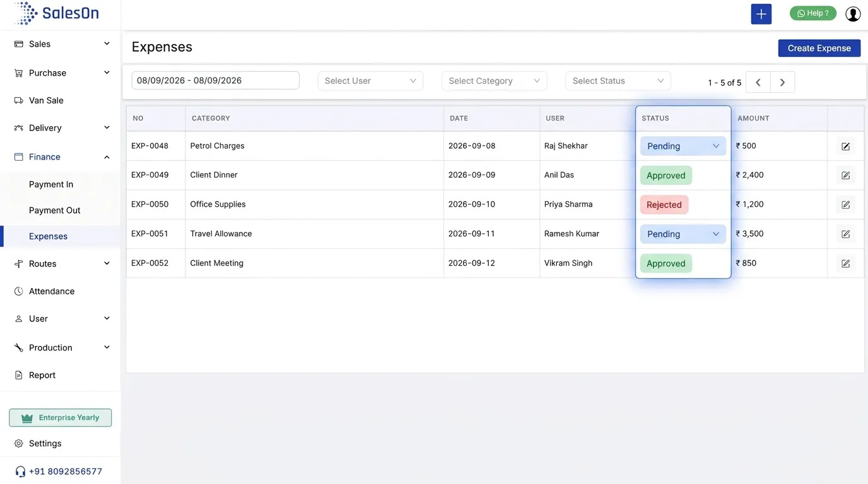This screenshot has width=868, height=484.
Task: Click the edit icon for EXP-0050
Action: (846, 205)
